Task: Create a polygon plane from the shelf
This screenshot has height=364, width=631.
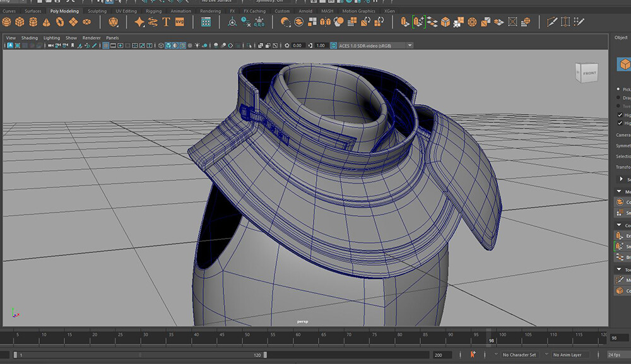Action: [73, 21]
